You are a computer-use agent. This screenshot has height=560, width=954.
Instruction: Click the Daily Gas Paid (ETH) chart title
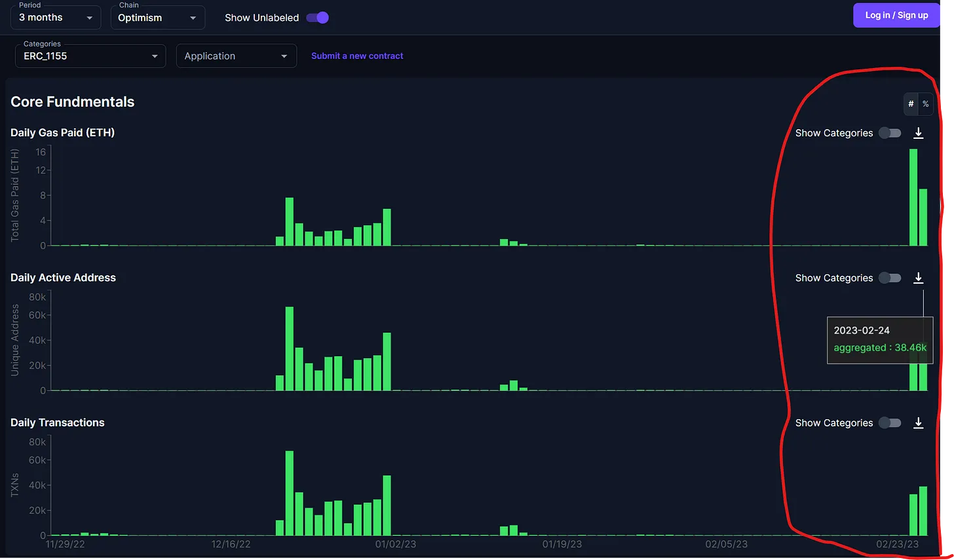coord(63,132)
